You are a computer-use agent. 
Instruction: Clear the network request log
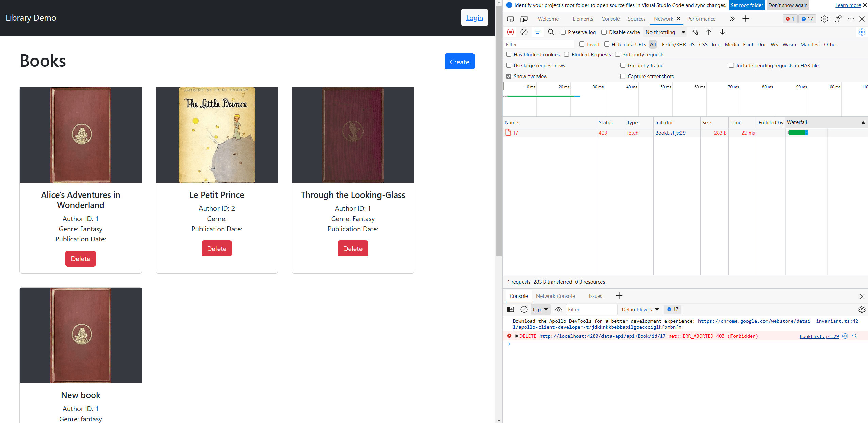(x=524, y=32)
